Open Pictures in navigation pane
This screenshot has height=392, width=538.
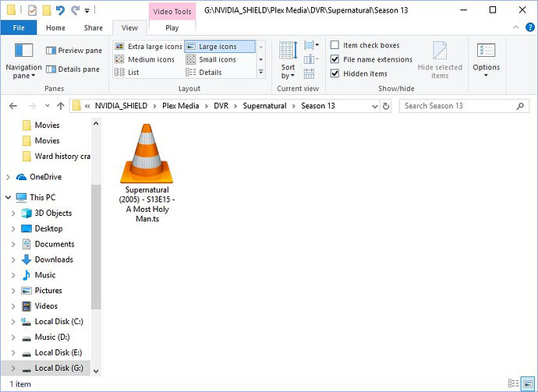click(x=41, y=290)
